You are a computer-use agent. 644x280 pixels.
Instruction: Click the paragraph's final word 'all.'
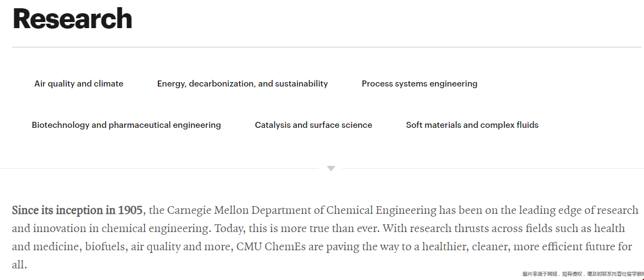19,265
